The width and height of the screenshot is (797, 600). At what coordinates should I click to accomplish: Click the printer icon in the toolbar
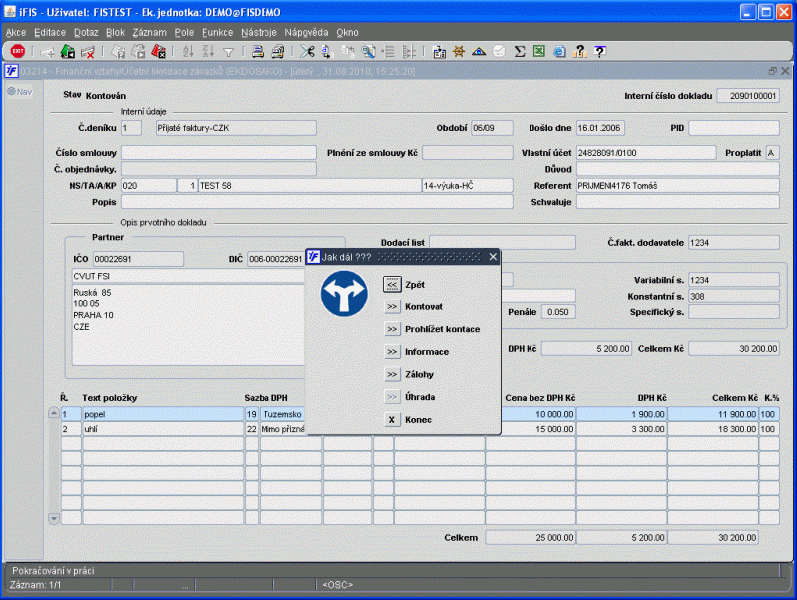point(257,51)
